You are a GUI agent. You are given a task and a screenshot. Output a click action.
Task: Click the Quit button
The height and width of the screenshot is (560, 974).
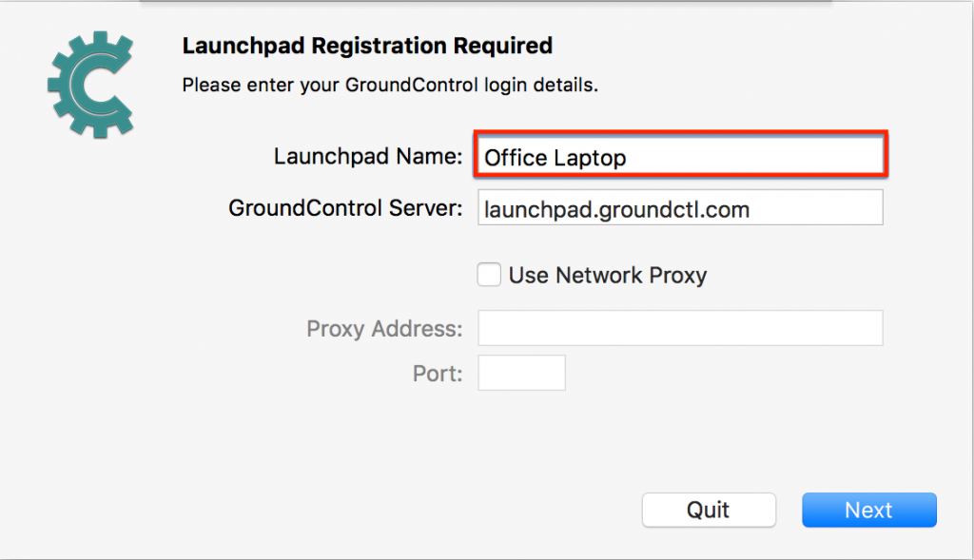(x=709, y=510)
